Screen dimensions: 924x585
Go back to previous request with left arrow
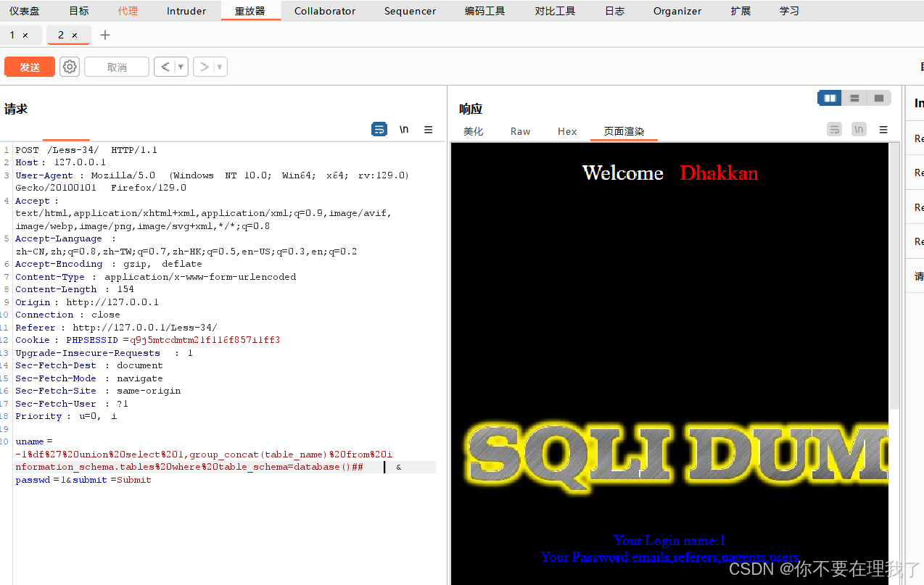coord(165,67)
